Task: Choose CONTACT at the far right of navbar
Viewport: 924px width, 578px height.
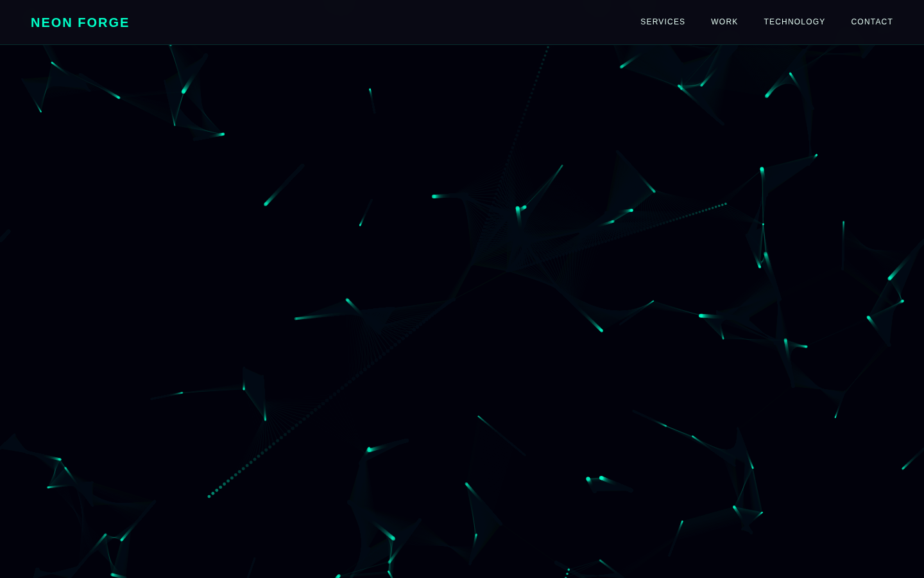Action: [872, 22]
